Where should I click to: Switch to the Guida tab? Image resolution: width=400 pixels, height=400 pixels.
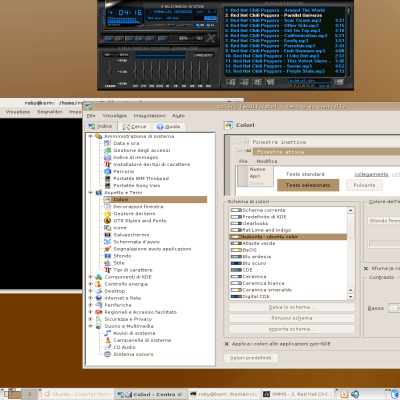(x=168, y=127)
